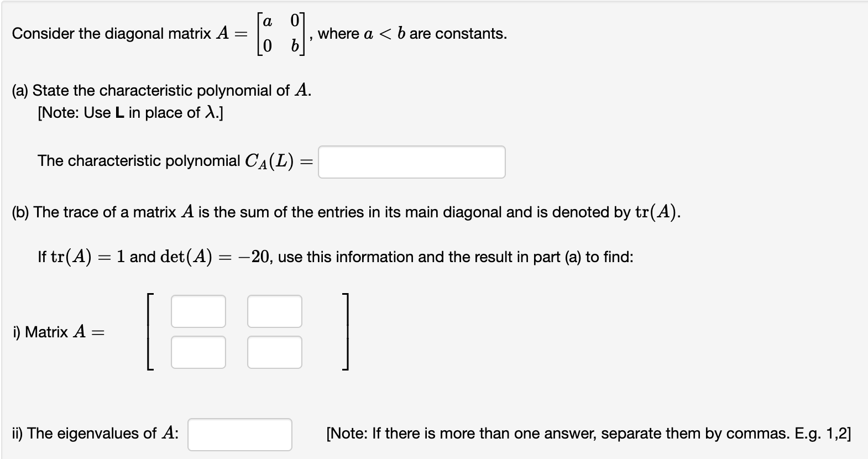Click the text of part (a)
The width and height of the screenshot is (868, 459).
(x=160, y=90)
